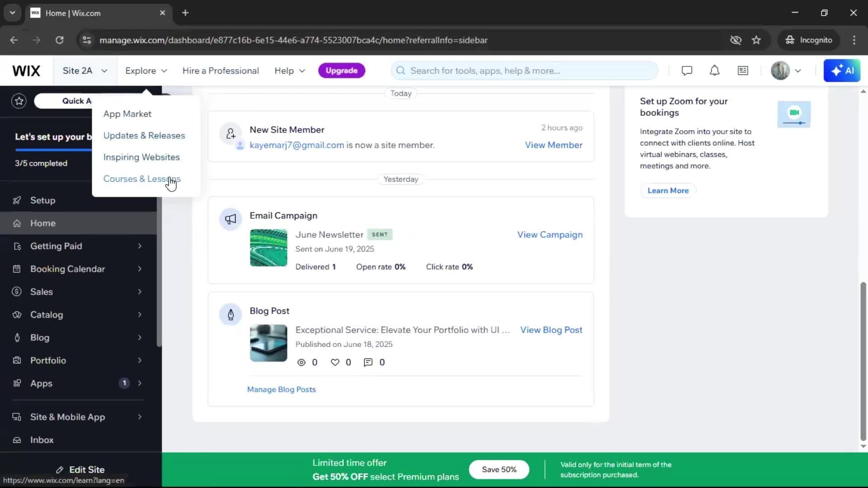
Task: Click the browser address bar URL
Action: click(x=293, y=40)
